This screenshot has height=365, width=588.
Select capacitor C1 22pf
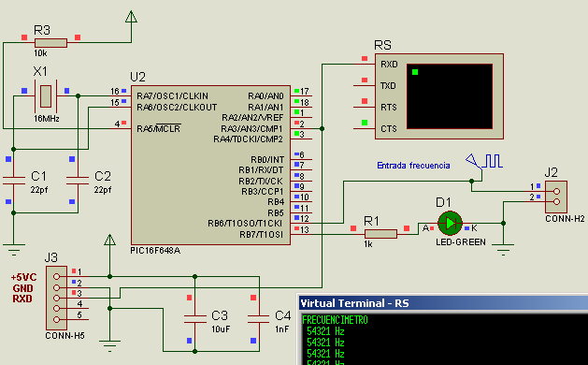14,181
